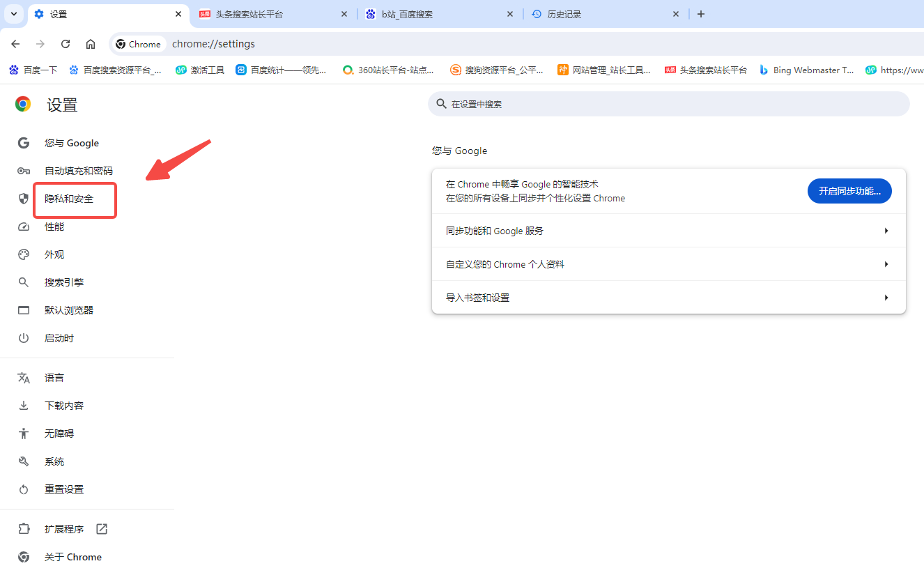The image size is (924, 582).
Task: Click the Chrome logo beside 设置 title
Action: [23, 105]
